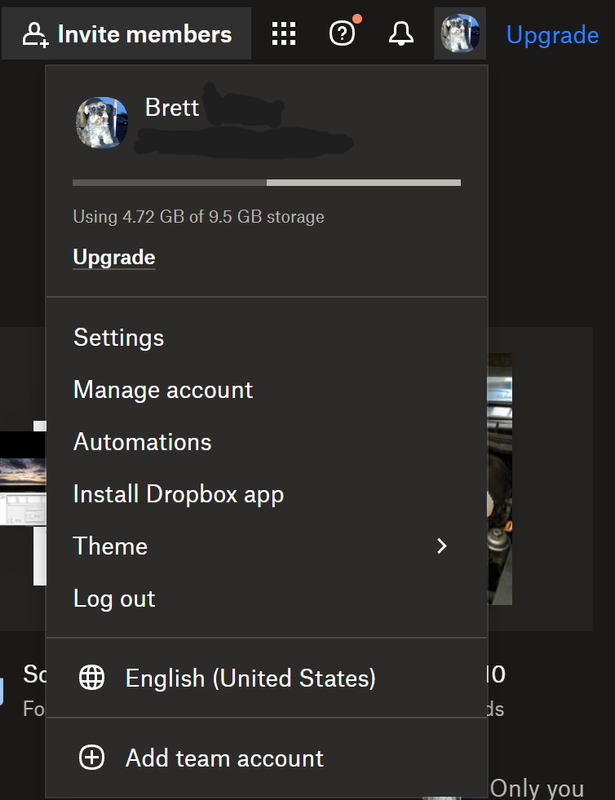The height and width of the screenshot is (800, 615).
Task: Open the engine photo thumbnail behind the menu
Action: [500, 479]
